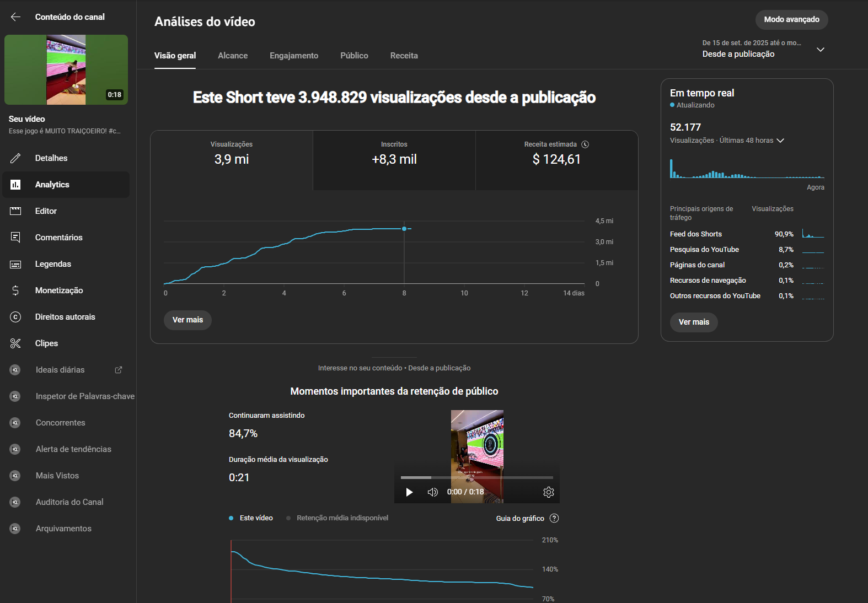Open the Legendas subtitles icon
This screenshot has height=603, width=868.
point(15,264)
